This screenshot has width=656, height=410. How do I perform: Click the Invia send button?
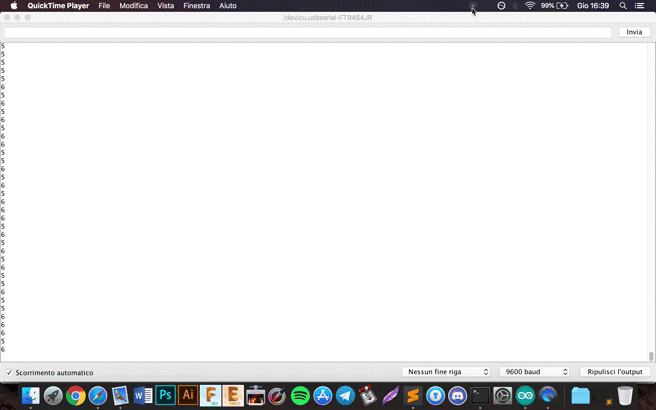point(634,32)
